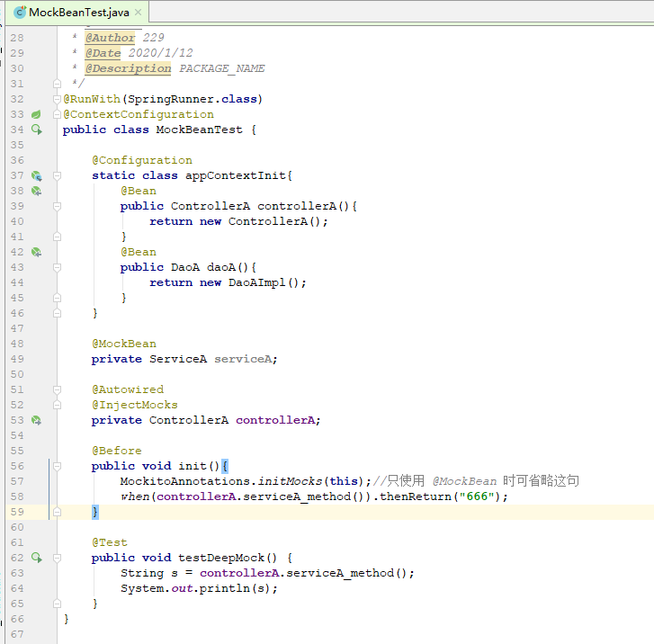Collapse the appContextInit class fold at line 37
Viewport: 654px width, 644px height.
pyautogui.click(x=58, y=175)
